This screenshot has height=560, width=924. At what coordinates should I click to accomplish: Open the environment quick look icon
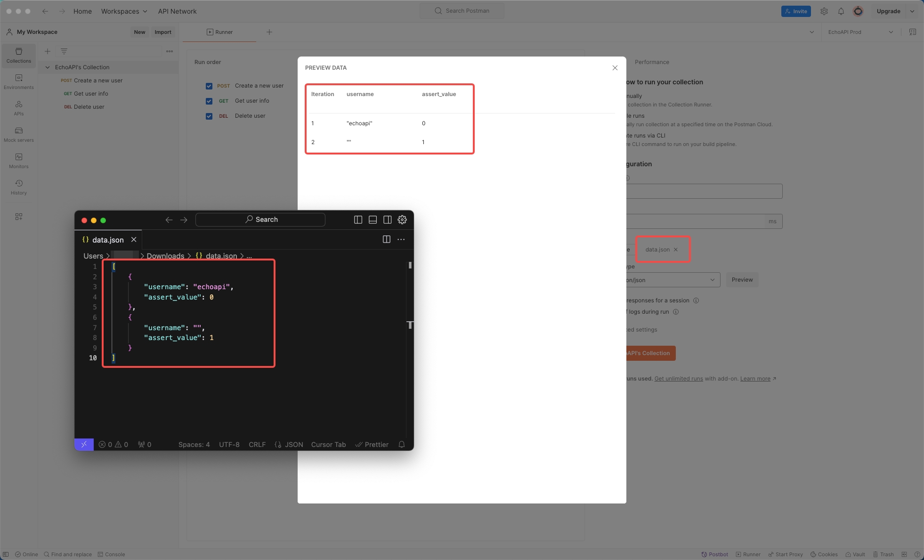point(913,32)
